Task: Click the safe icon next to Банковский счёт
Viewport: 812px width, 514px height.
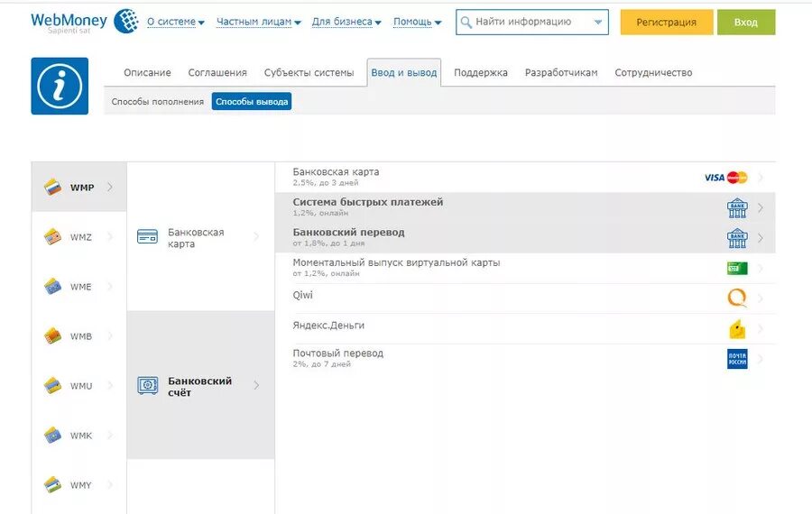Action: 148,386
